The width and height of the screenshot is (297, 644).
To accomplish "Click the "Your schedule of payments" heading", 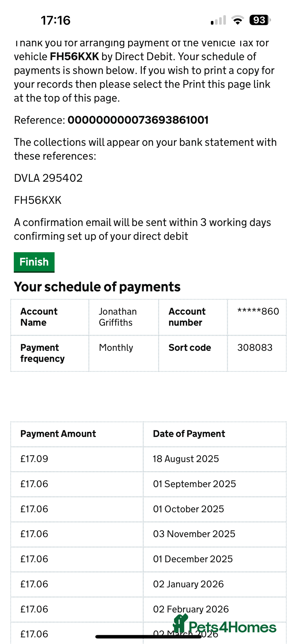I will click(x=97, y=287).
